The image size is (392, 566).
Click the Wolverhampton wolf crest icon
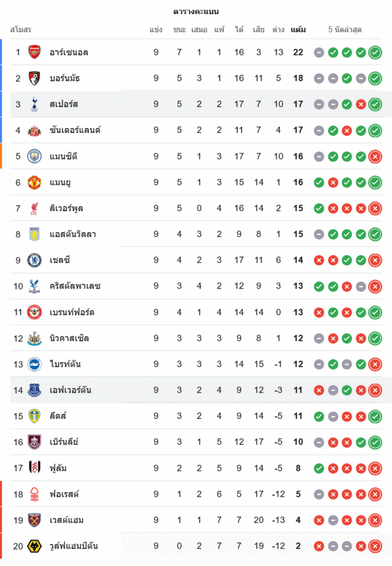coord(35,546)
